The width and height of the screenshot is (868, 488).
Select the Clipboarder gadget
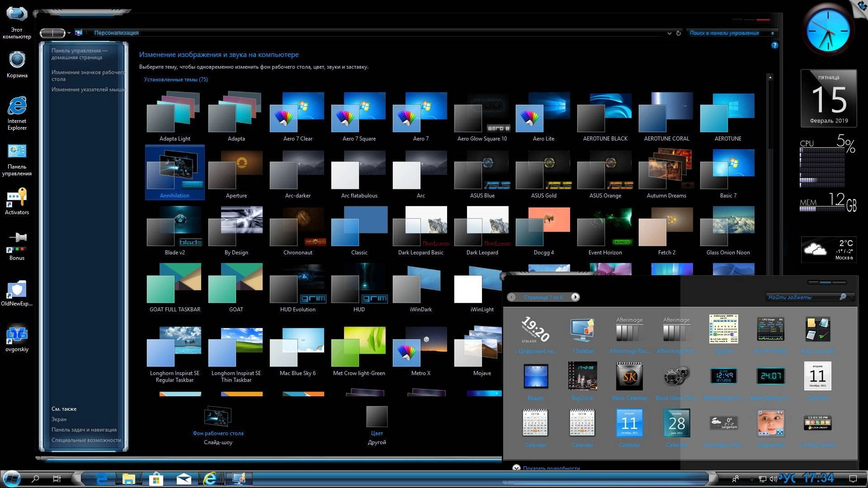point(771,423)
